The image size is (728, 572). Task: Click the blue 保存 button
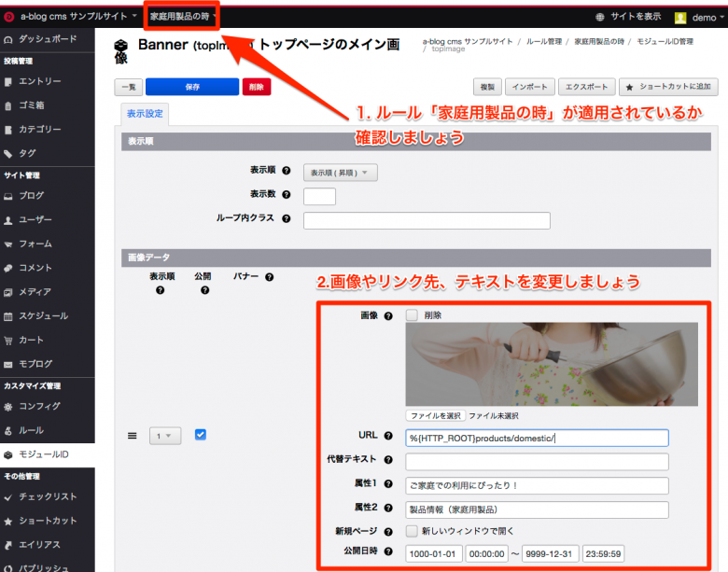(x=192, y=87)
